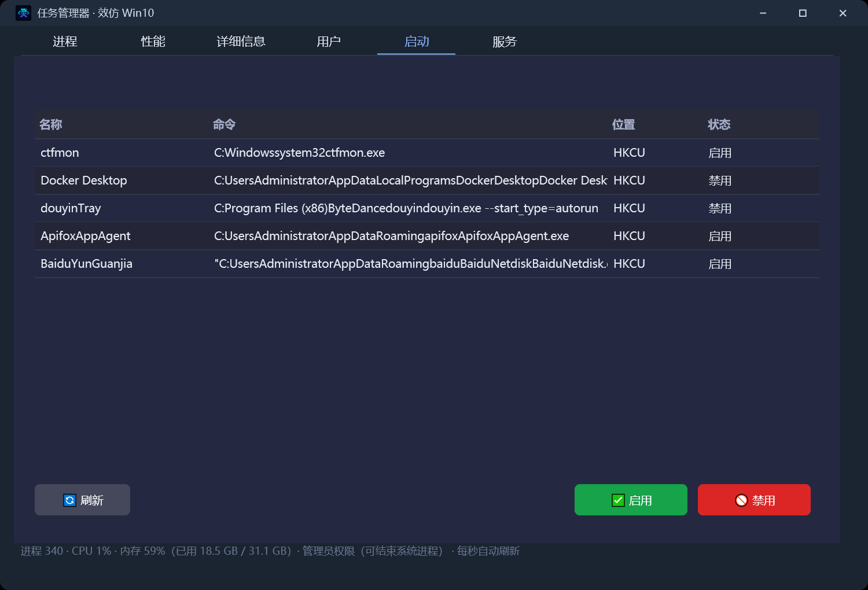Viewport: 868px width, 590px height.
Task: Minimize the Task Manager window
Action: pos(763,13)
